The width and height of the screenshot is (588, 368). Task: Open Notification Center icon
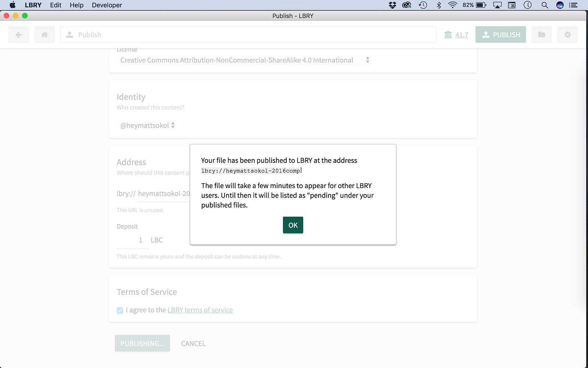(573, 5)
